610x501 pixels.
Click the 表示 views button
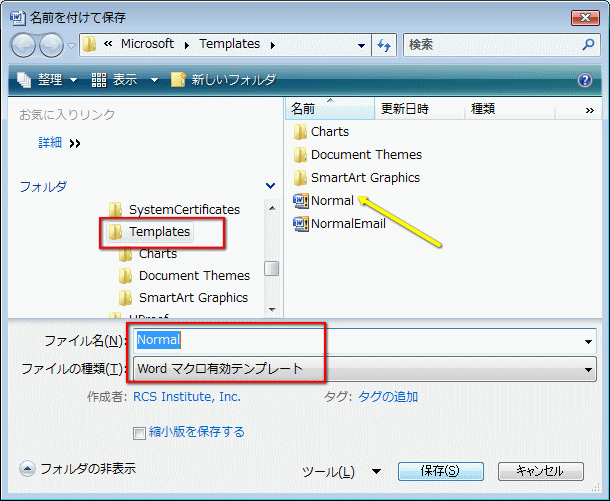[115, 80]
